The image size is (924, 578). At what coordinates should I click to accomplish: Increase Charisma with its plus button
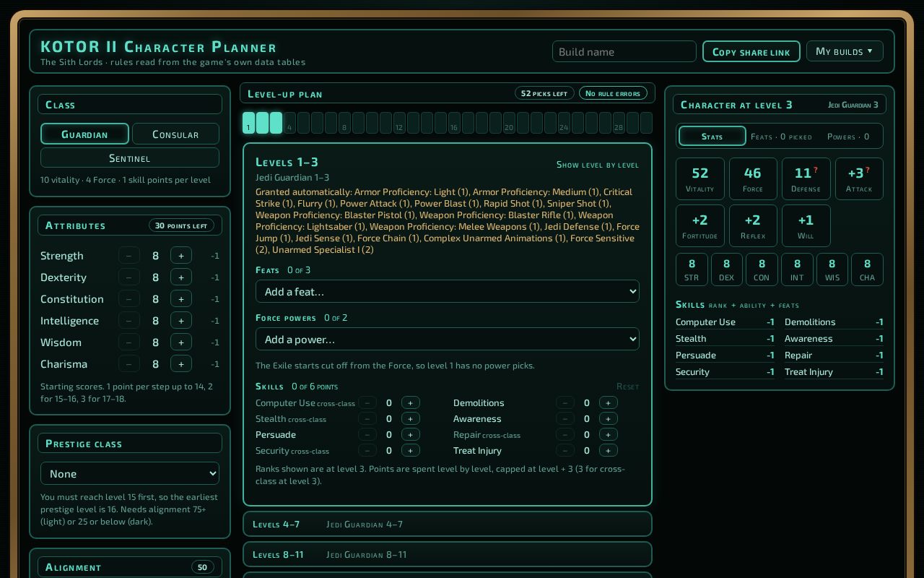pos(180,363)
